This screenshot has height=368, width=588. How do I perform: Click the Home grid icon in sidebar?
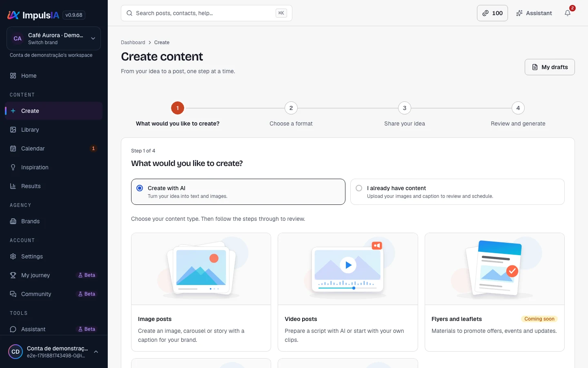[13, 76]
